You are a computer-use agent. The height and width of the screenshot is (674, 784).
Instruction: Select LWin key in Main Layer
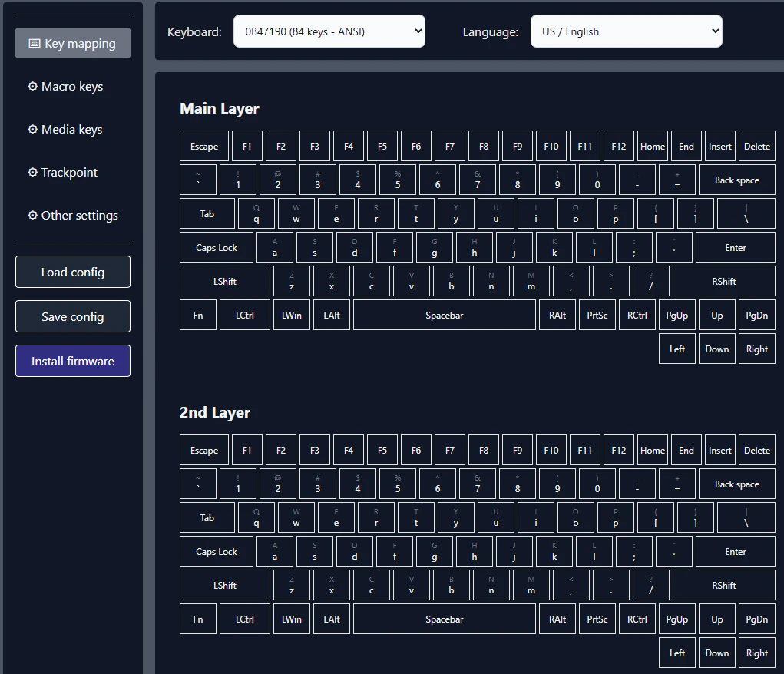[292, 315]
